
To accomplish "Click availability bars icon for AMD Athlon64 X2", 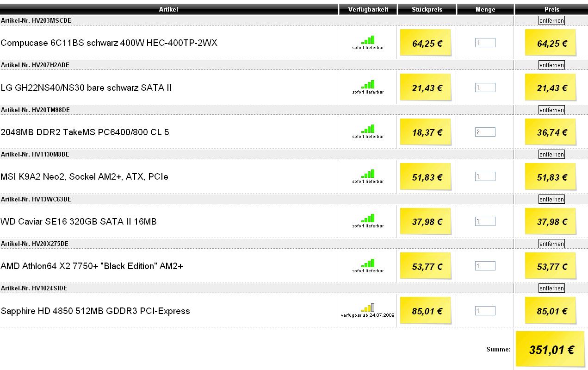I will click(368, 263).
